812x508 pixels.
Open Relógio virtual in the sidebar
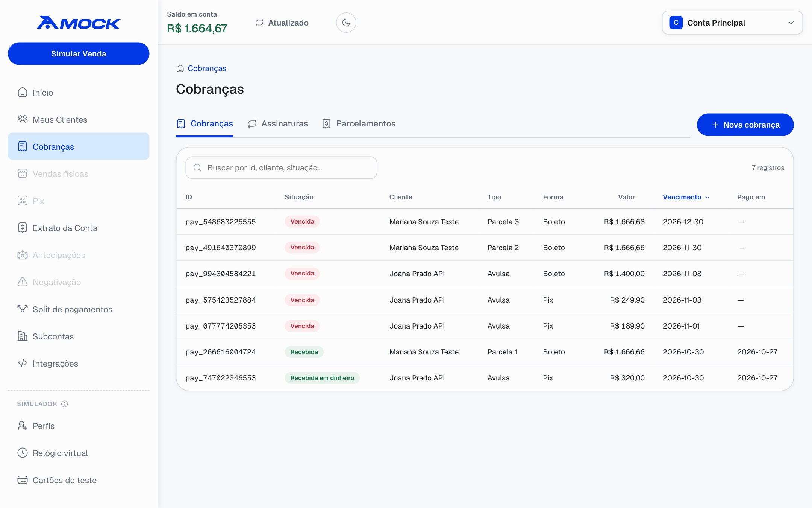pyautogui.click(x=79, y=453)
